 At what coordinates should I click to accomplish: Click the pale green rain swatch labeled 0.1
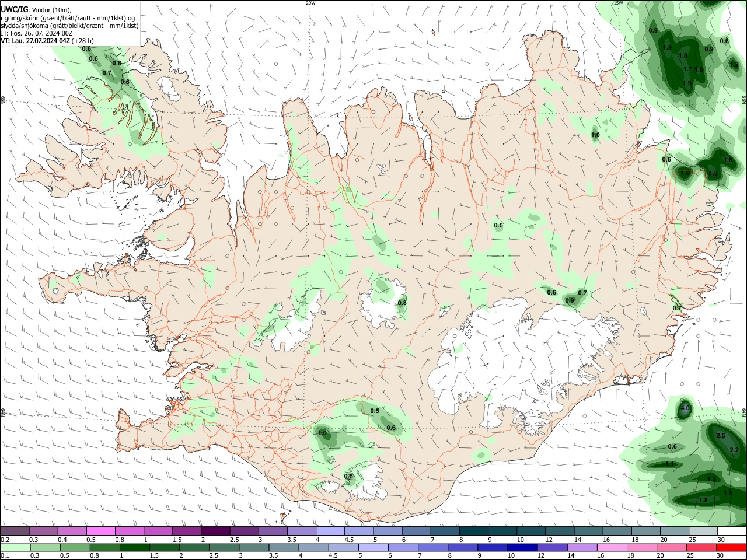click(15, 548)
